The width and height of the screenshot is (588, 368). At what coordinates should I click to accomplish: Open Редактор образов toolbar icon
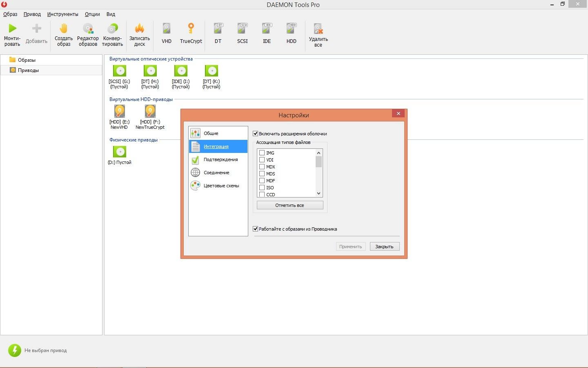[x=88, y=29]
